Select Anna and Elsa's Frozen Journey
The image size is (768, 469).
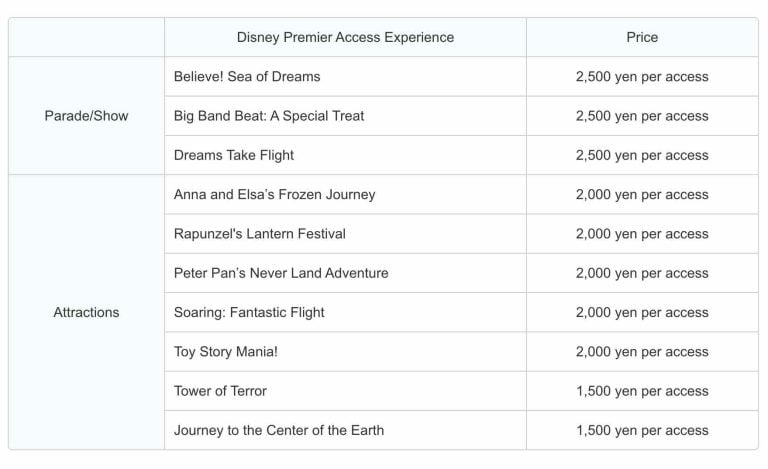pyautogui.click(x=275, y=194)
